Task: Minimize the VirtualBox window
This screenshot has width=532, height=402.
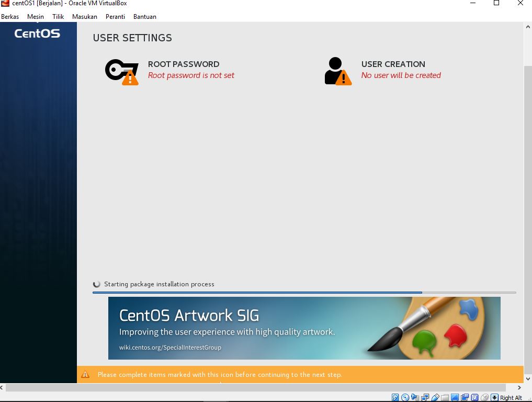Action: 472,3
